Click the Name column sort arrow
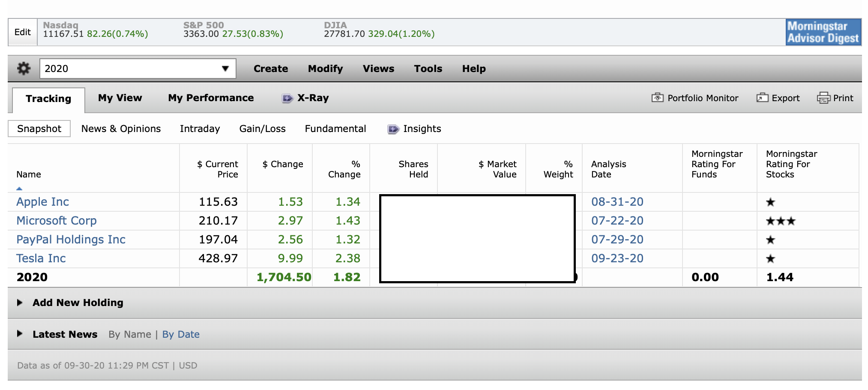868x390 pixels. pyautogui.click(x=19, y=188)
